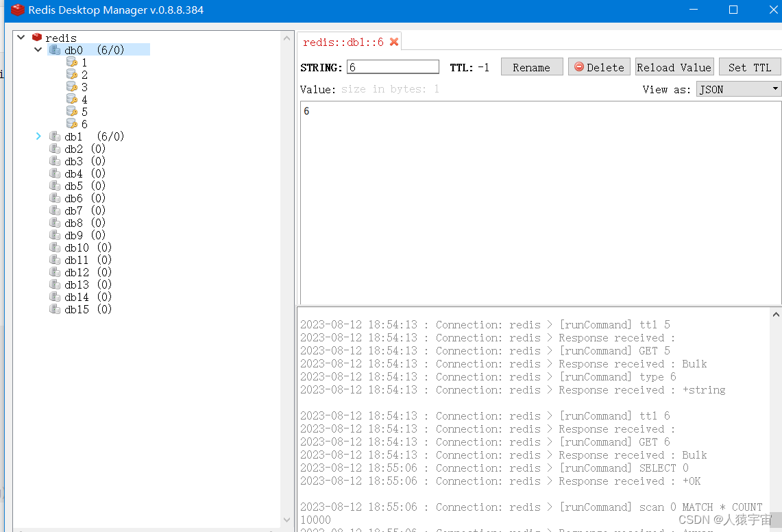Screen dimensions: 782x532
Task: Click the tree panel scroll up arrow
Action: click(x=286, y=38)
